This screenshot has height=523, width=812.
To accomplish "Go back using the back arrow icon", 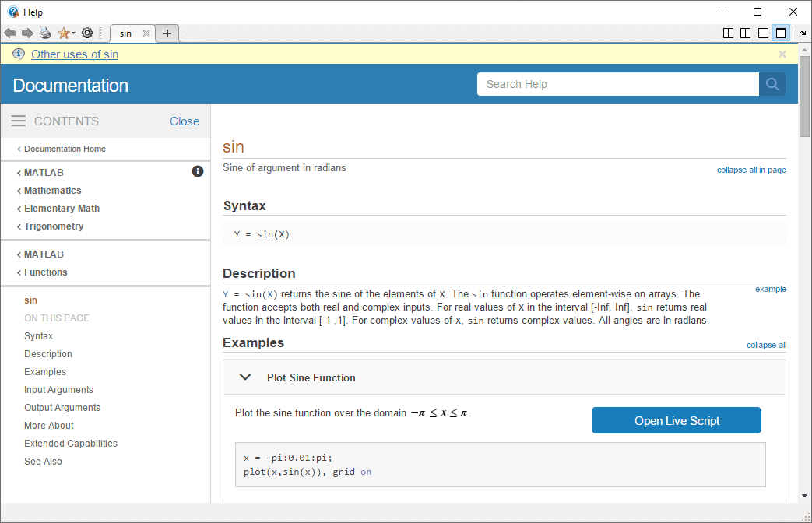I will 10,33.
